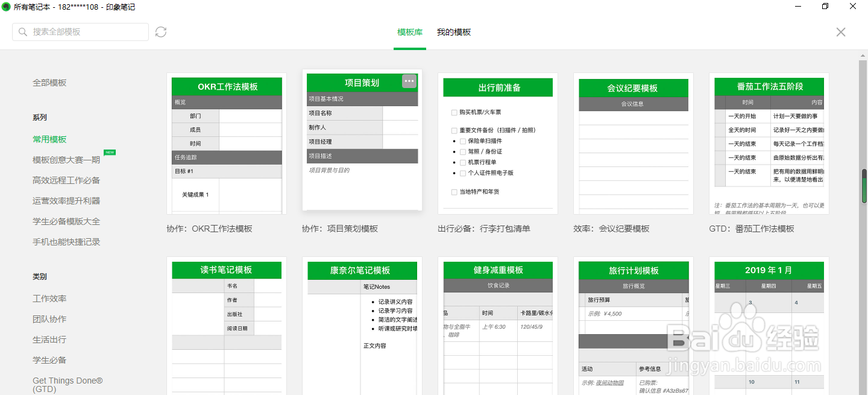The image size is (868, 395).
Task: Select 全部模板 in the sidebar
Action: click(49, 83)
